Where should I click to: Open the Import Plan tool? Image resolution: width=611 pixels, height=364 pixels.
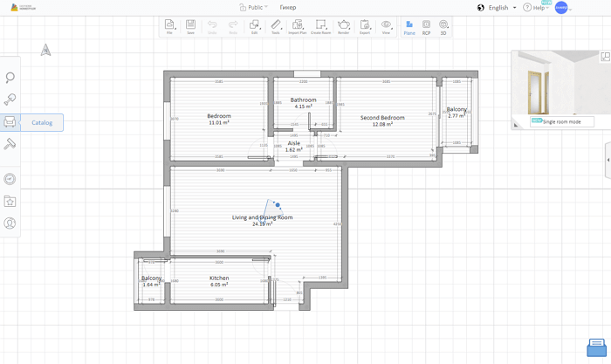[x=297, y=27]
